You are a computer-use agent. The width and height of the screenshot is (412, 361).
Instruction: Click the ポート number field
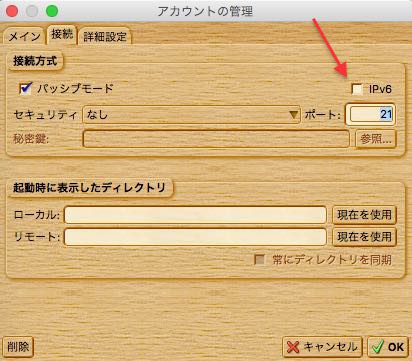371,114
